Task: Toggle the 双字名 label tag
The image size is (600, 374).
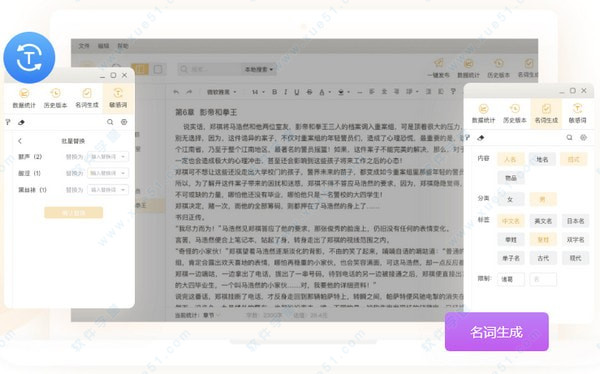Action: tap(575, 240)
